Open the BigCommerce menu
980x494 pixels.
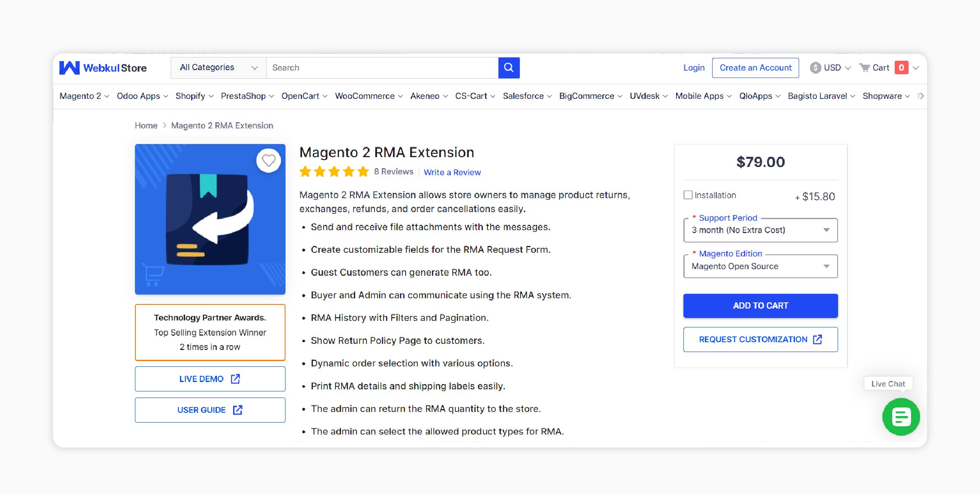[591, 96]
